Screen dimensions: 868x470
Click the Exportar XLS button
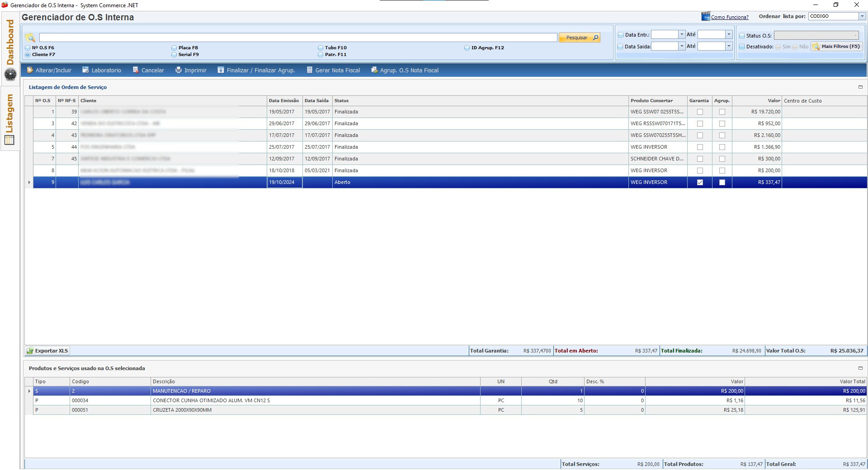coord(47,351)
